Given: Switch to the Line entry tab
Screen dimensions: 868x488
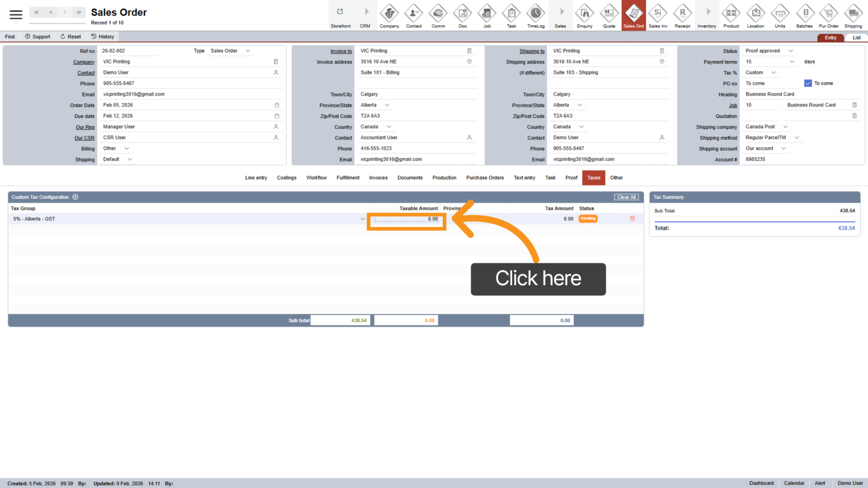Looking at the screenshot, I should [256, 178].
